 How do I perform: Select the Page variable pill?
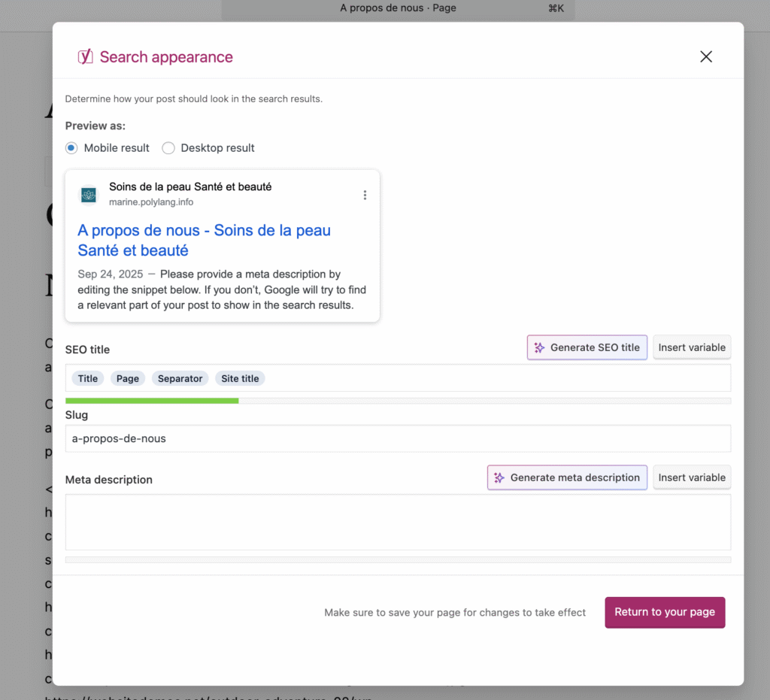(x=127, y=378)
